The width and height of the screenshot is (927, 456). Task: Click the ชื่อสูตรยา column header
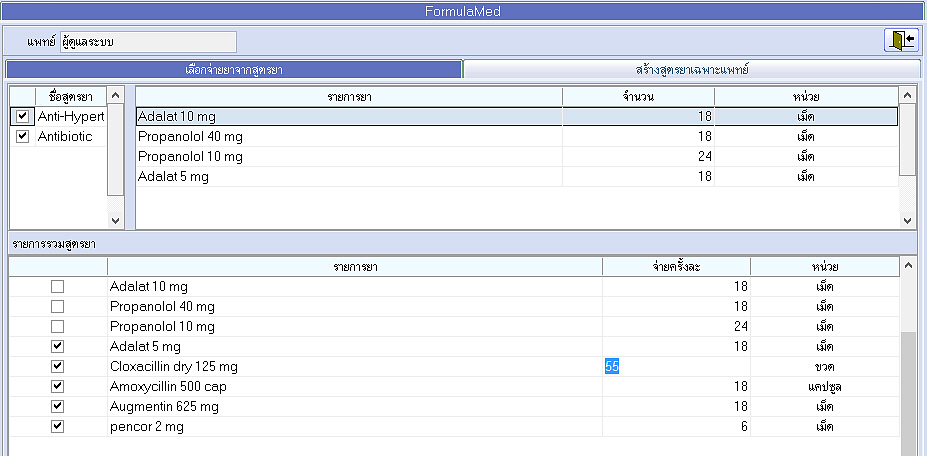point(70,95)
